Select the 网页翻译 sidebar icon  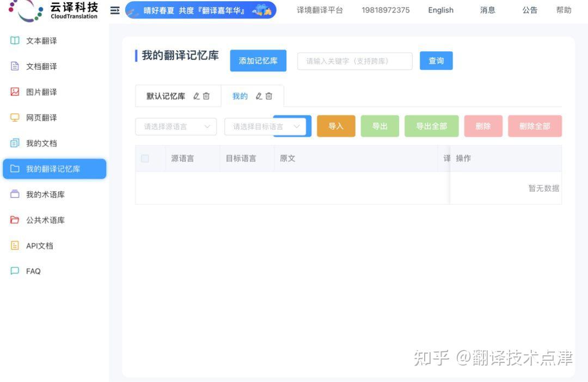pyautogui.click(x=15, y=117)
